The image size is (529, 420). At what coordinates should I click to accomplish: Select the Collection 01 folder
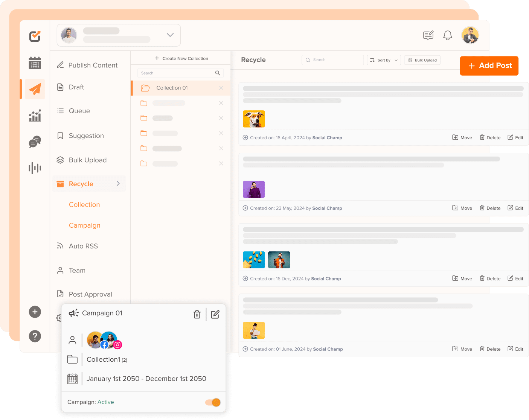(172, 88)
